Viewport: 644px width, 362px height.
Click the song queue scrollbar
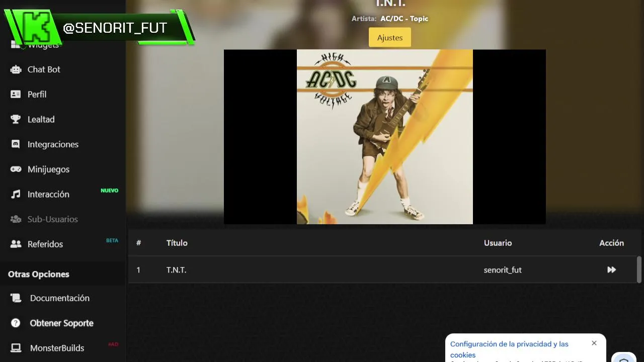coord(639,269)
